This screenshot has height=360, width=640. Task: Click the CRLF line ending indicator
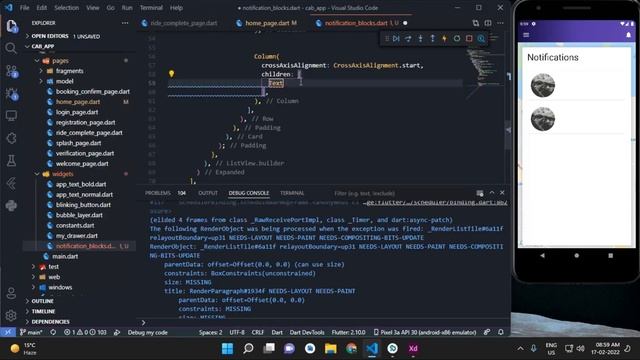tap(257, 332)
